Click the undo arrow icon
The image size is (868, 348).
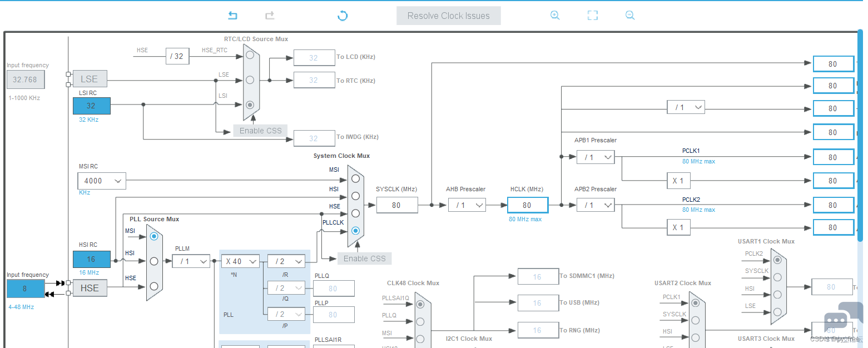tap(233, 16)
